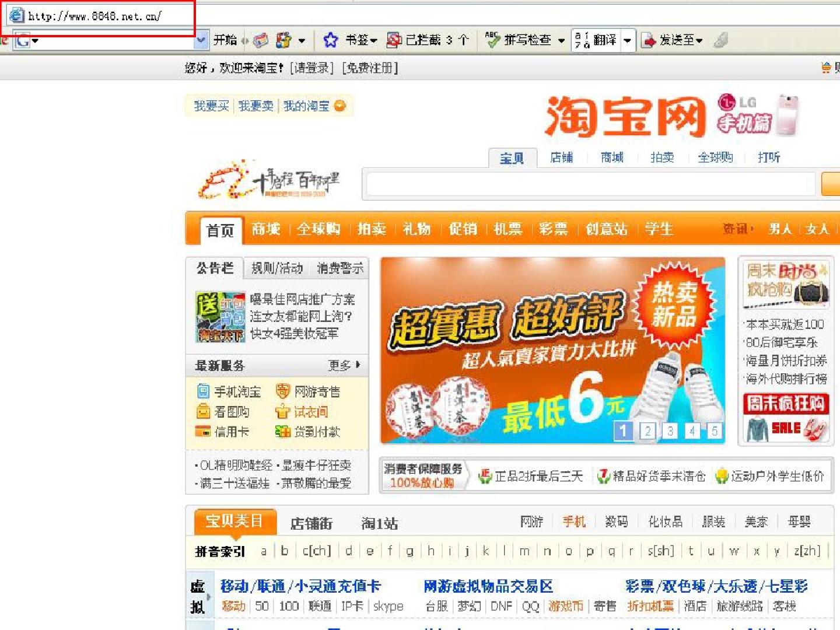
Task: Click the 请登录 login link
Action: click(x=311, y=68)
